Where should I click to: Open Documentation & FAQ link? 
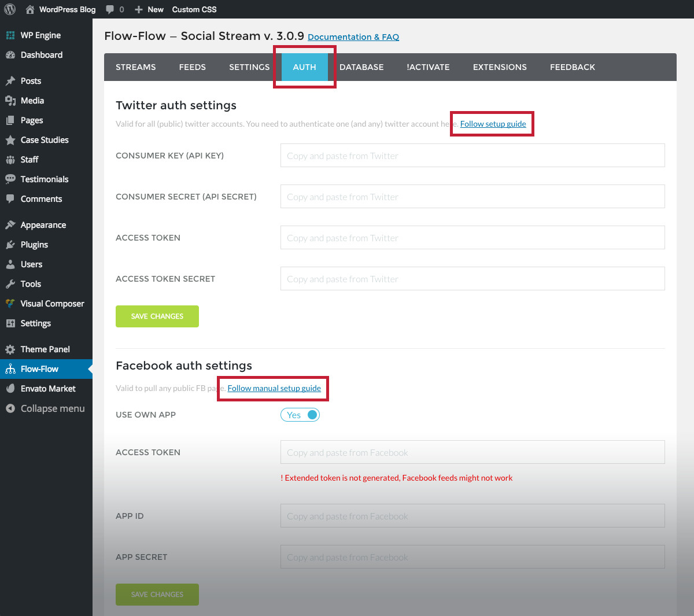353,37
